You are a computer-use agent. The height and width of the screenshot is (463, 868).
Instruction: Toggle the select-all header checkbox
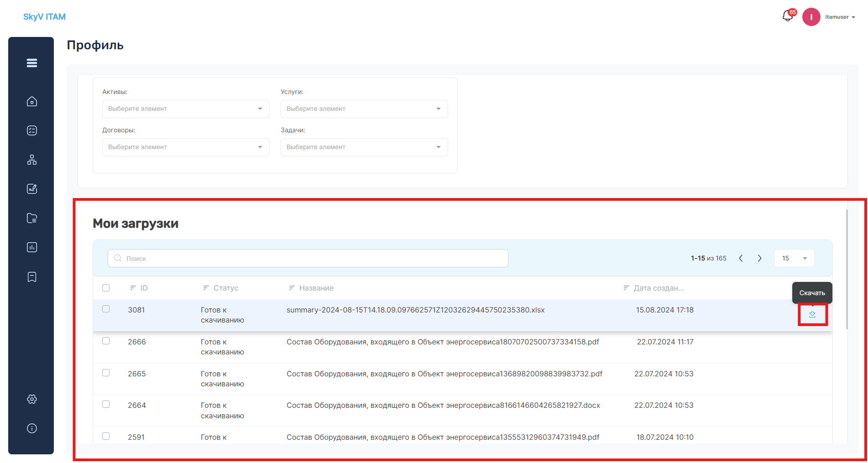(x=106, y=288)
